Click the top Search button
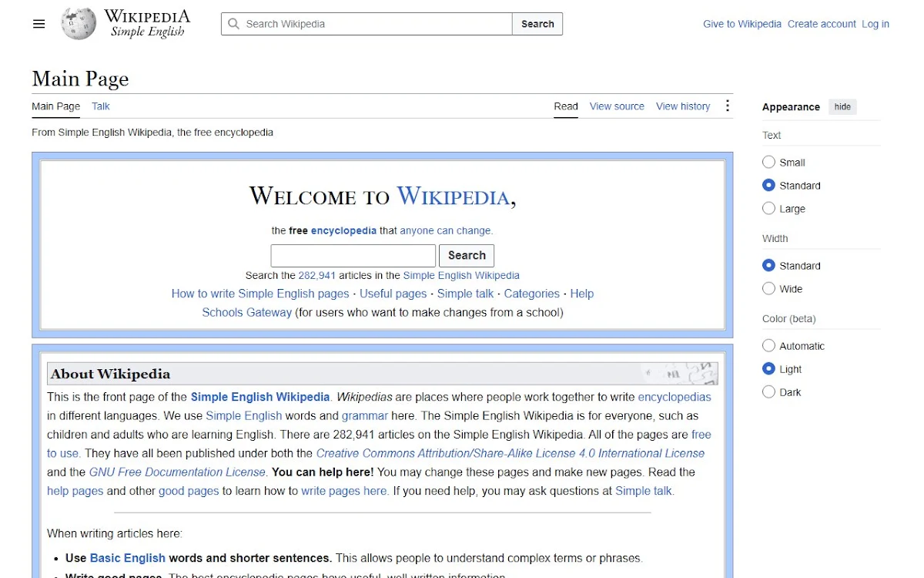Screen dimensions: 924x578 tap(537, 24)
